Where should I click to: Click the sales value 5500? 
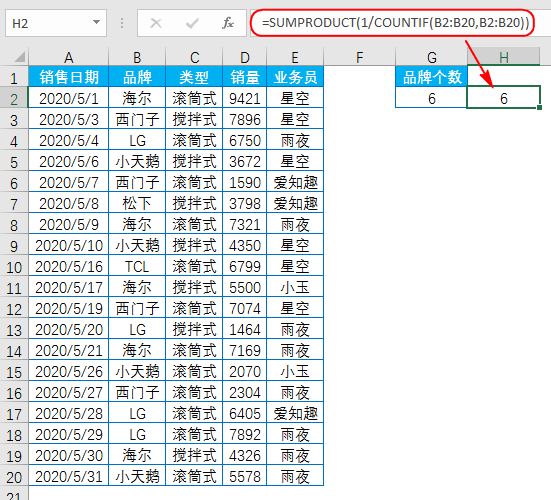(245, 287)
